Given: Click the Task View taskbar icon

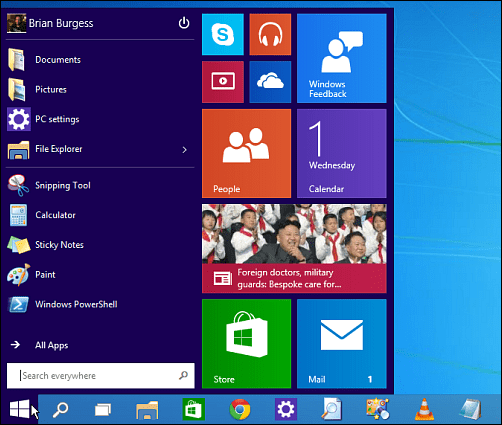Looking at the screenshot, I should pos(103,409).
